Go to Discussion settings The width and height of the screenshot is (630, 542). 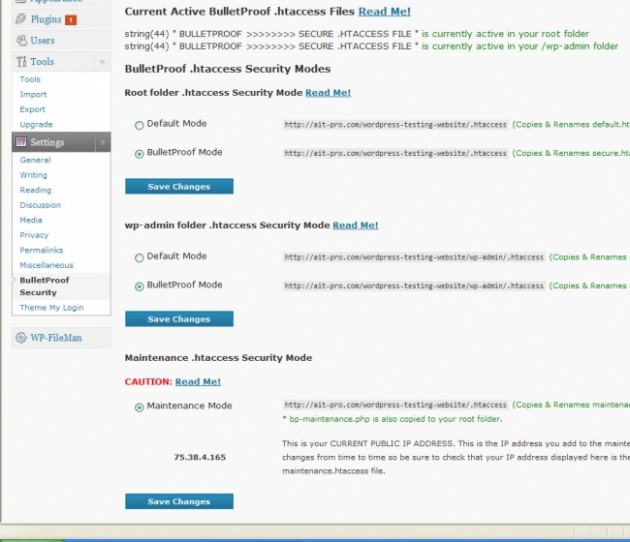click(x=40, y=205)
